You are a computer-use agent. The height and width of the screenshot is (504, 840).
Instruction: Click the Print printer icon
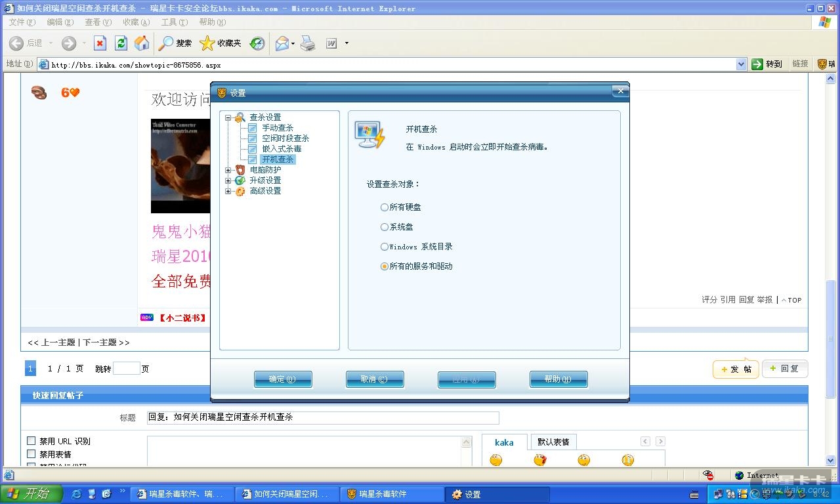click(308, 43)
